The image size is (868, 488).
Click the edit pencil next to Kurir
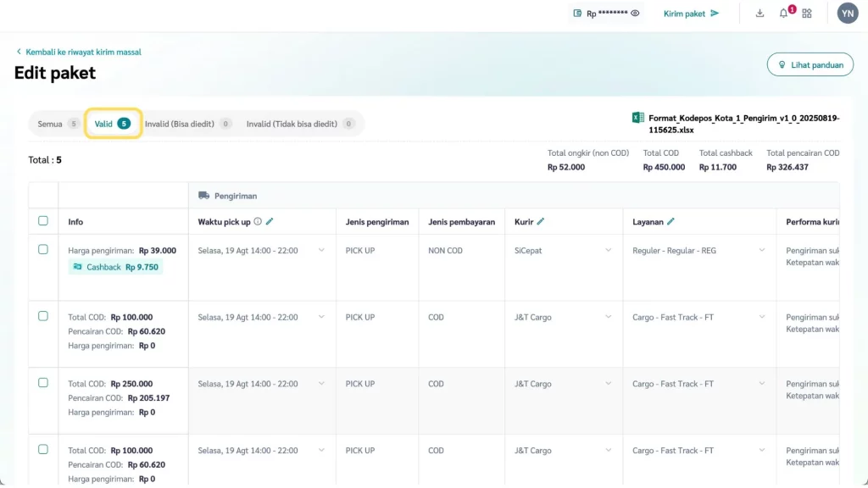tap(541, 222)
